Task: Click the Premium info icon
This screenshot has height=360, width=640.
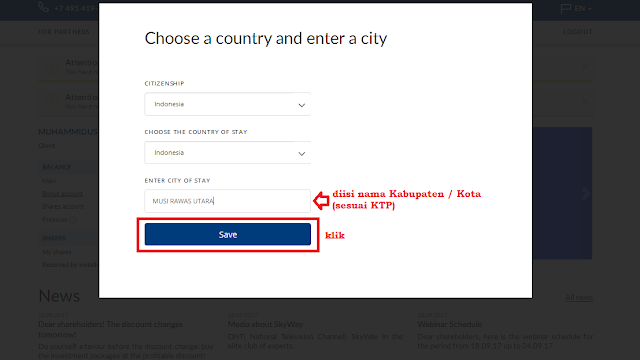Action: 73,220
